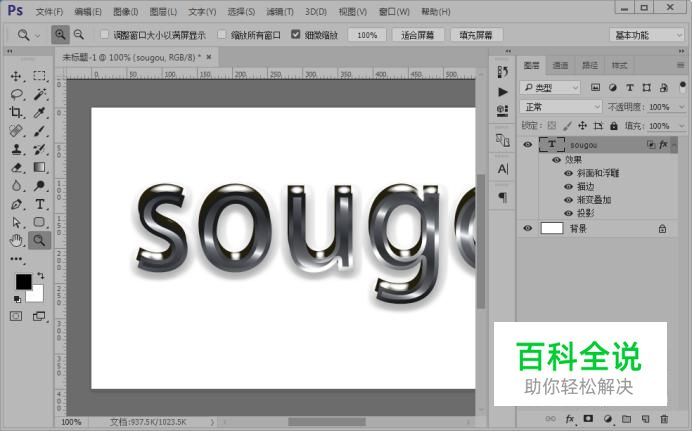Select the Move tool
The width and height of the screenshot is (692, 431).
pos(16,76)
